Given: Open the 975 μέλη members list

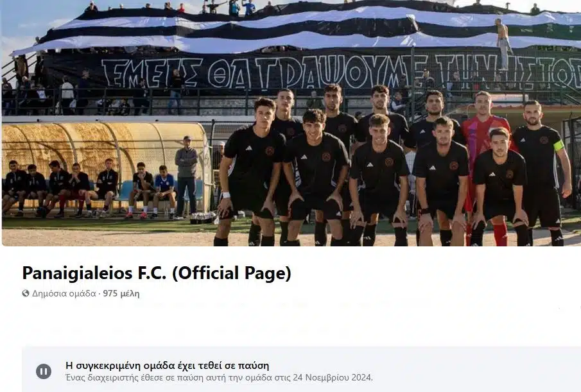Looking at the screenshot, I should click(121, 294).
